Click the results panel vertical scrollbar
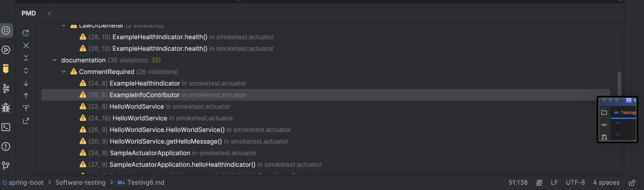The image size is (644, 190). 619,83
